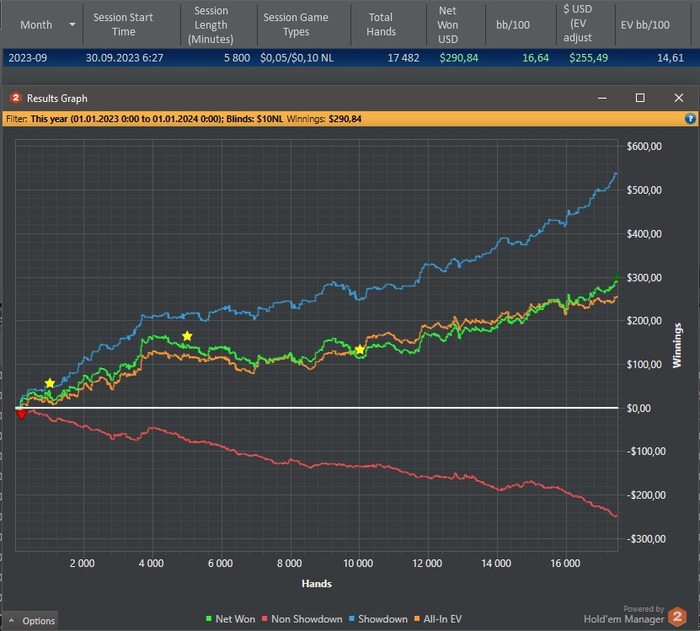Sort by Session Game Types column
This screenshot has height=631, width=700.
pos(296,25)
